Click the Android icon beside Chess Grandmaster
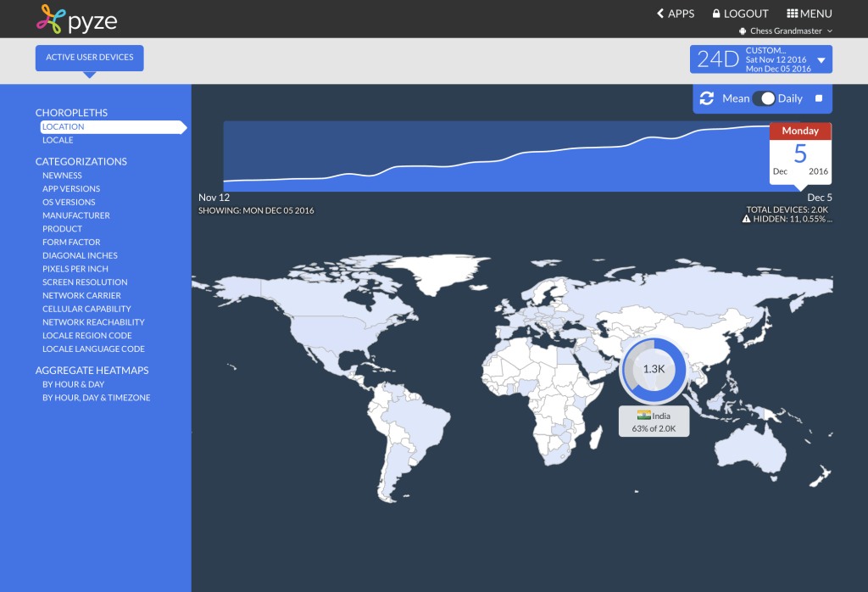Screen dimensions: 868x592 (x=744, y=31)
